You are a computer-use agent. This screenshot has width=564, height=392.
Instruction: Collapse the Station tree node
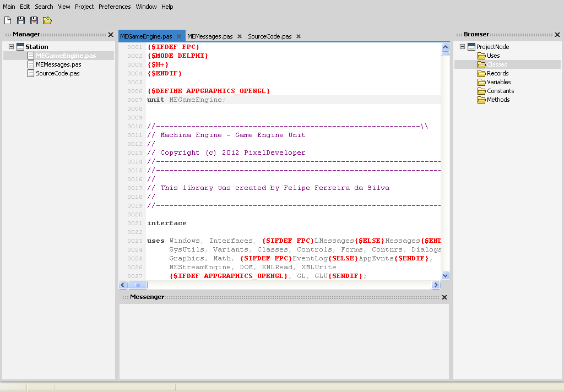click(x=11, y=47)
